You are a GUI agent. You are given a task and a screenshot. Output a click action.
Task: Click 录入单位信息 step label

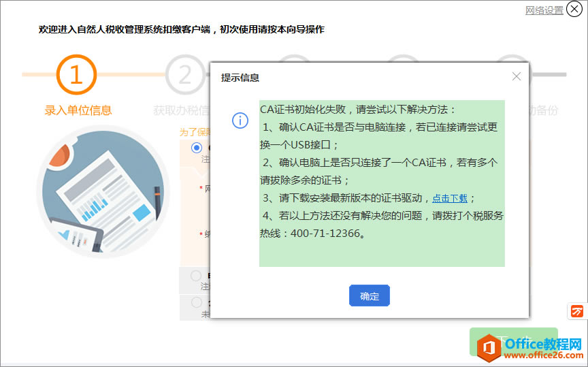78,110
